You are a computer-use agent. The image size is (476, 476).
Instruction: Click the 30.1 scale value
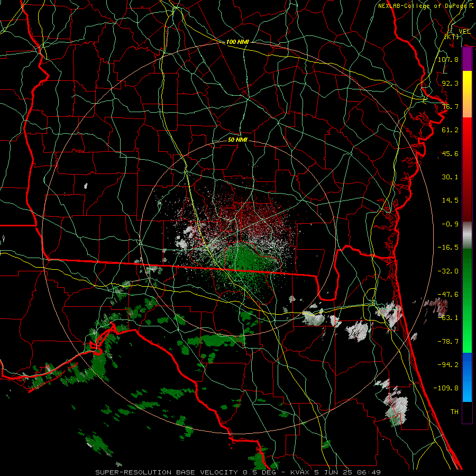click(x=450, y=177)
